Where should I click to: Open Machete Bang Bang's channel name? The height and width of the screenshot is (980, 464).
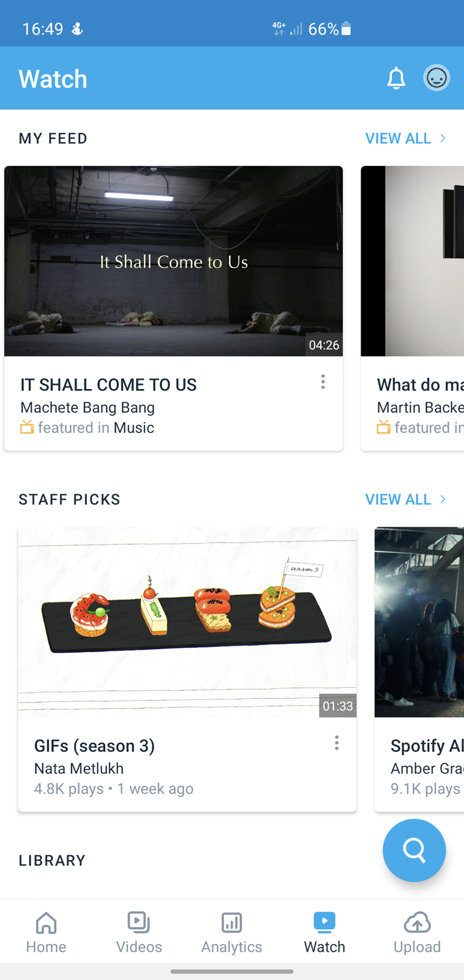coord(88,407)
